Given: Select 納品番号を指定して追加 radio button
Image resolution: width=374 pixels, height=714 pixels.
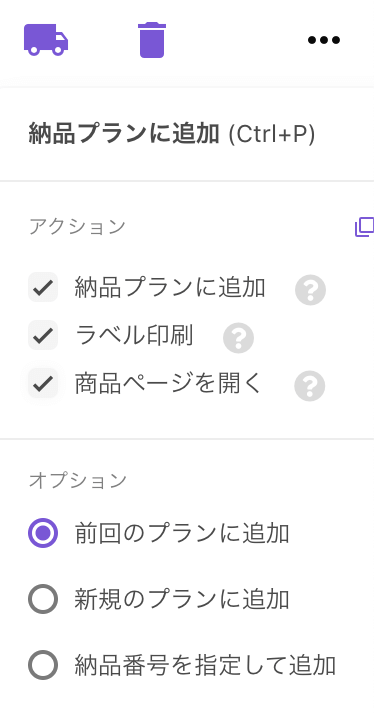Looking at the screenshot, I should (x=43, y=665).
